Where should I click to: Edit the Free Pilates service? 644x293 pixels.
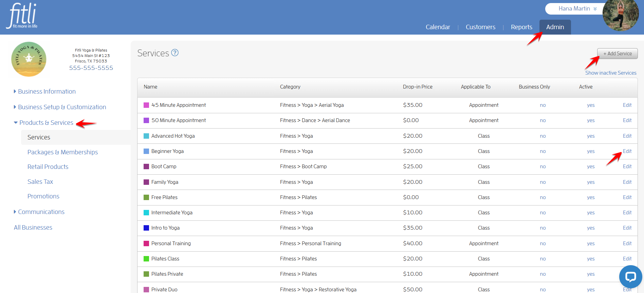point(627,197)
